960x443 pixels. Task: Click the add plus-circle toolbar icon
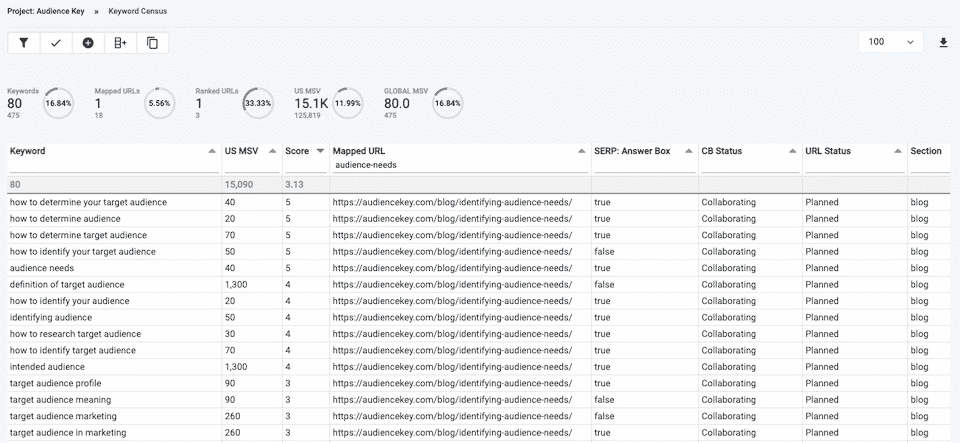(x=88, y=43)
